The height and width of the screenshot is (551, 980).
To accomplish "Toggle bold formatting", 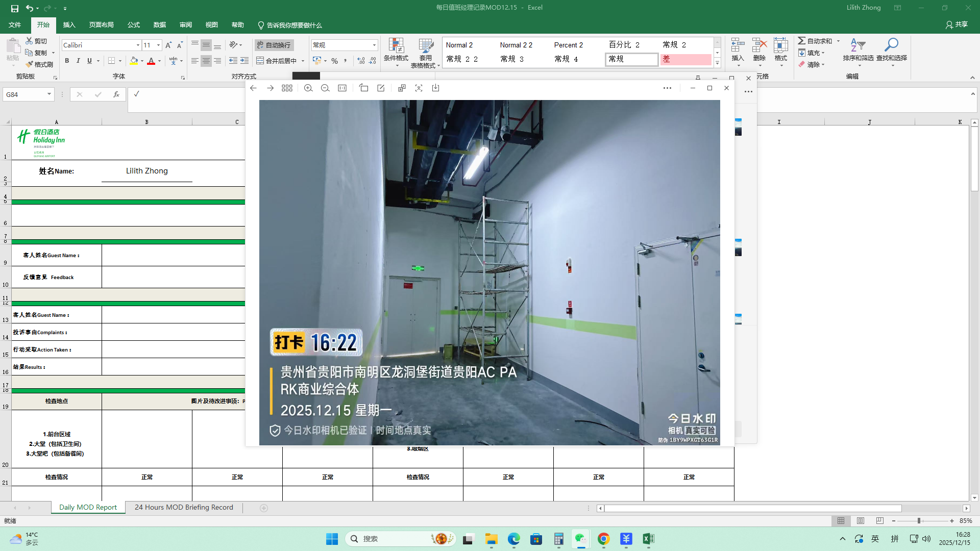I will pos(67,61).
